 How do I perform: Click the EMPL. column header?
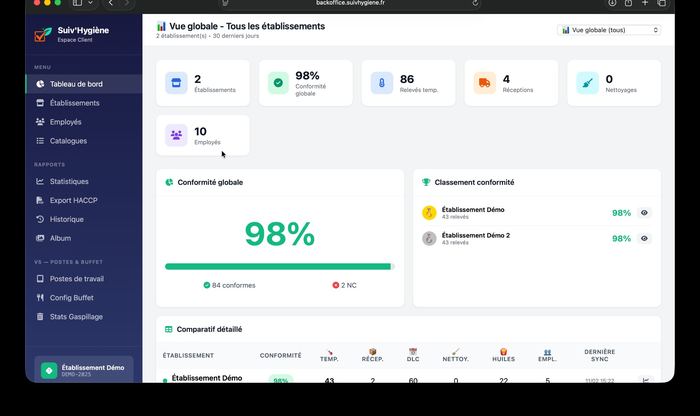547,356
